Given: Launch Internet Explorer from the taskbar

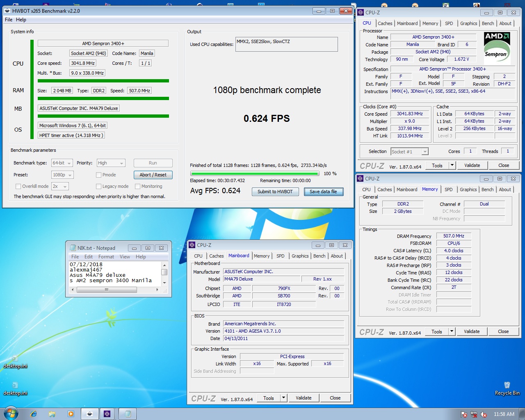Looking at the screenshot, I should click(34, 414).
